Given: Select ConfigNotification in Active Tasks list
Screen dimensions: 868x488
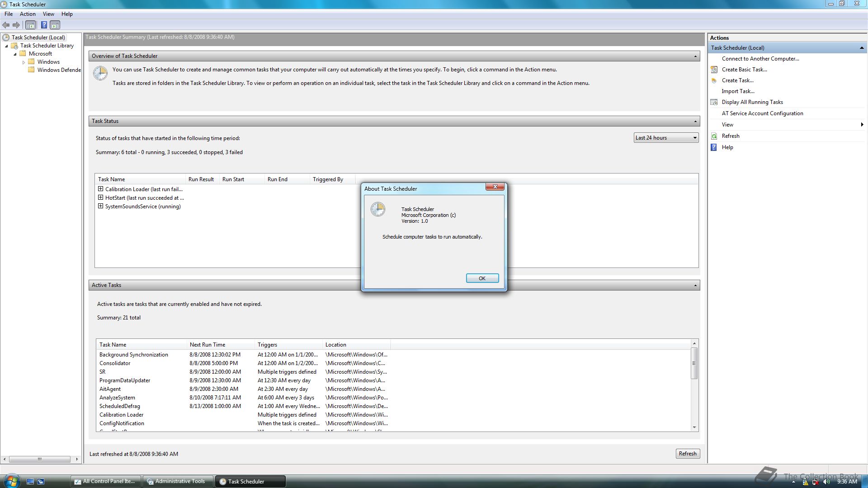Looking at the screenshot, I should pos(122,423).
